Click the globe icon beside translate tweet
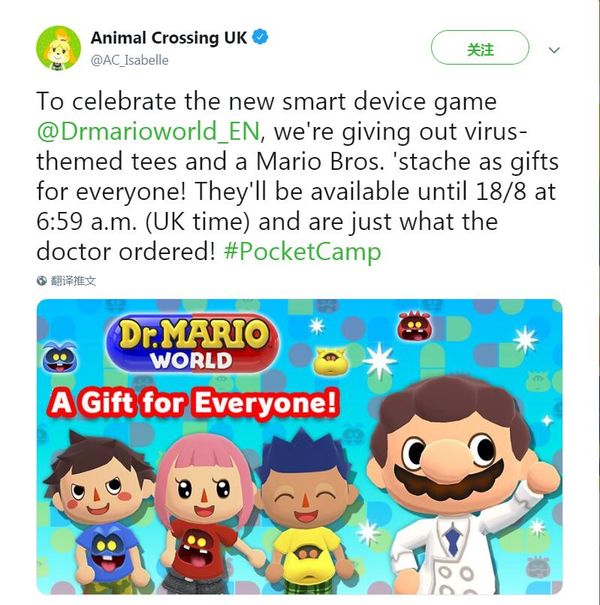600x605 pixels. [x=42, y=281]
